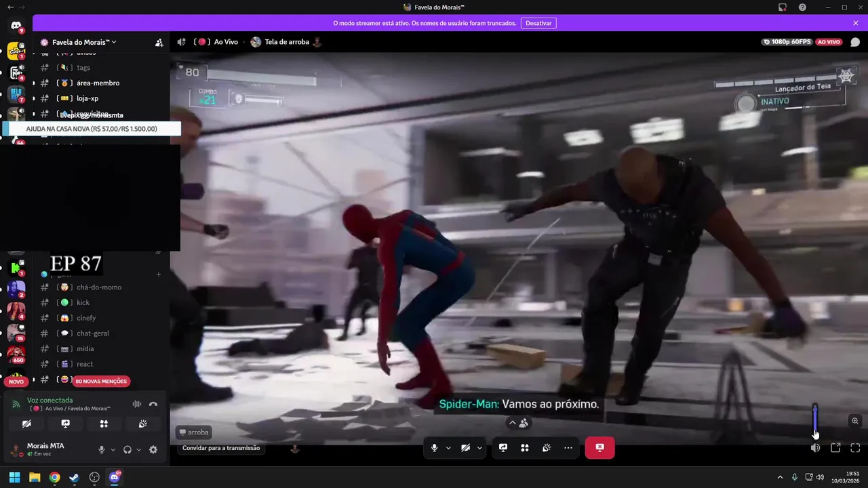Image resolution: width=868 pixels, height=488 pixels.
Task: Mute microphone in stream control bar
Action: point(435,448)
